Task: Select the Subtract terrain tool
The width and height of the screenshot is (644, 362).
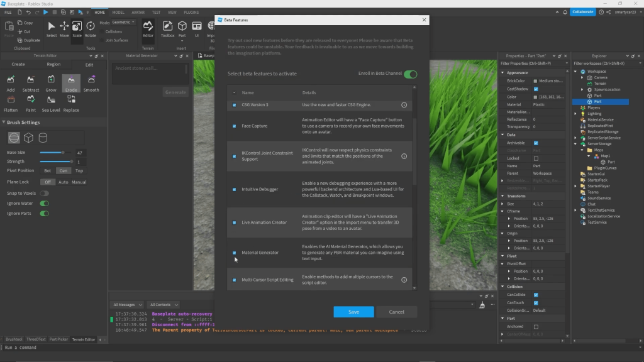Action: (30, 84)
